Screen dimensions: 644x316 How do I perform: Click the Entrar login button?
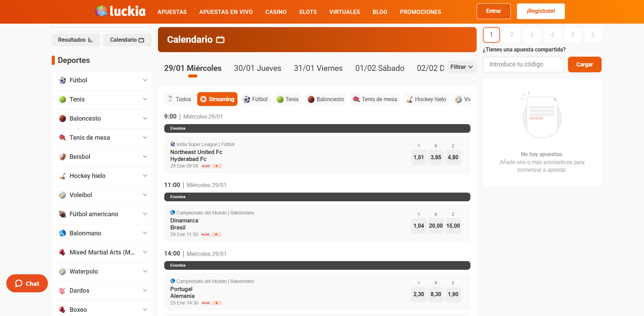[x=494, y=11]
